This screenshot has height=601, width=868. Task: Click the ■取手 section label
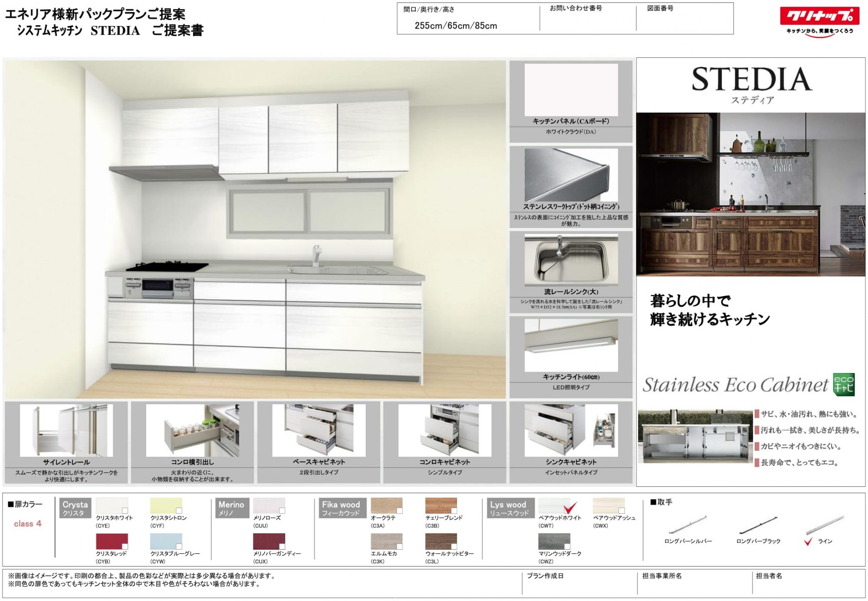pos(661,502)
